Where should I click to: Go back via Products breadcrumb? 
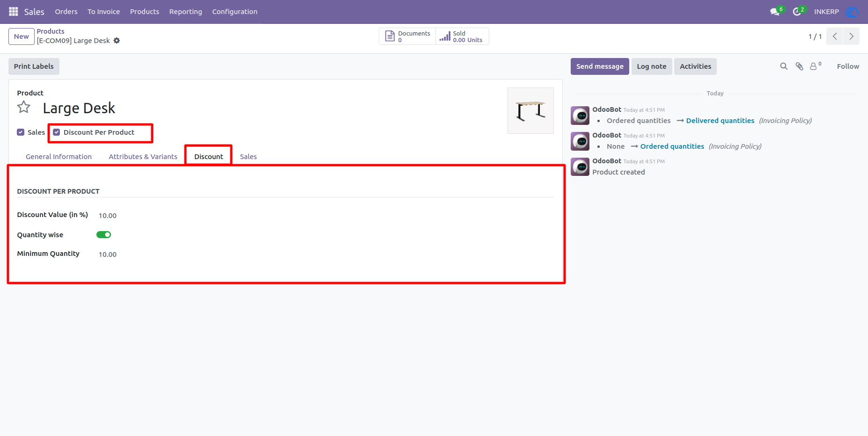tap(51, 31)
